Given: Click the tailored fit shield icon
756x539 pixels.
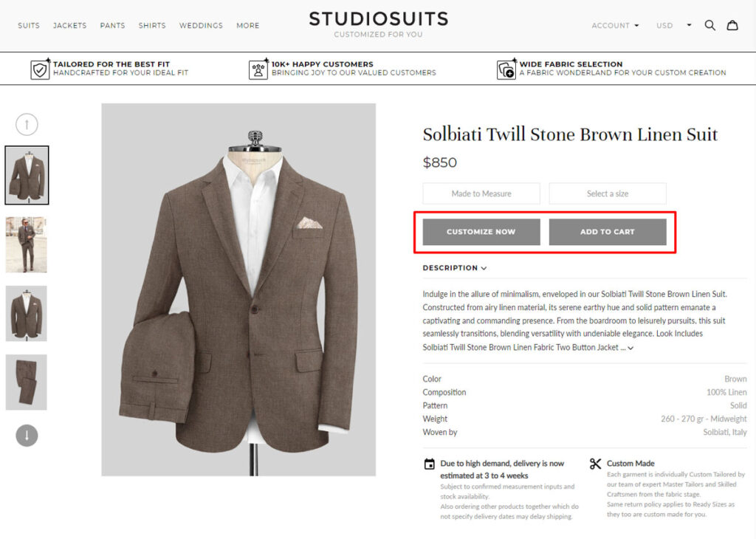Looking at the screenshot, I should pyautogui.click(x=40, y=69).
